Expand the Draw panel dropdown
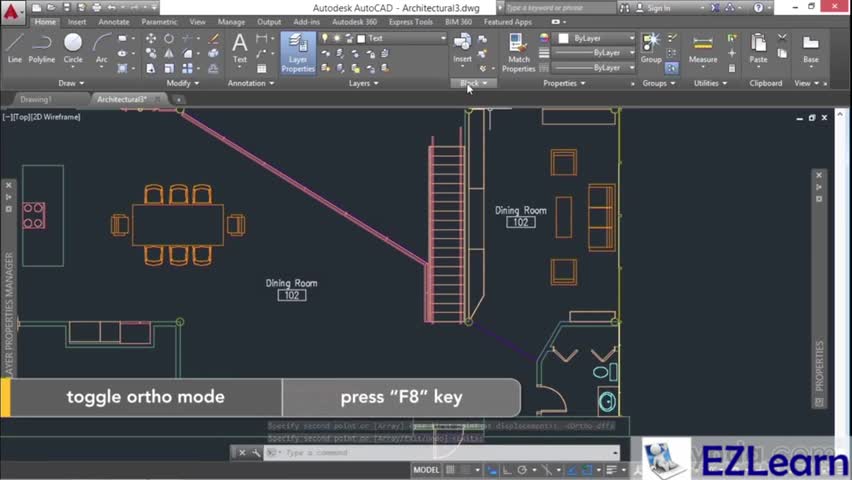This screenshot has height=480, width=852. point(72,83)
